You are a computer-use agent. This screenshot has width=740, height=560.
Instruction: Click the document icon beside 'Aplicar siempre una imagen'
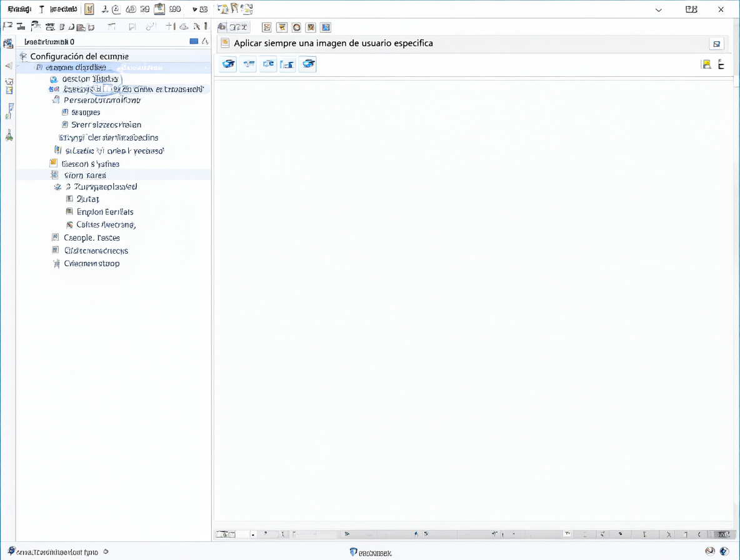point(225,43)
